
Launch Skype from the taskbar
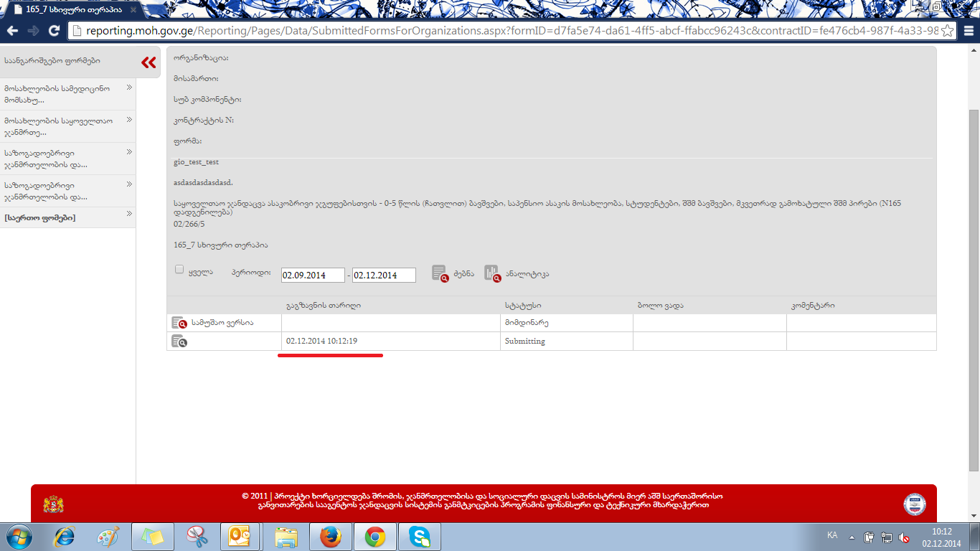[420, 537]
